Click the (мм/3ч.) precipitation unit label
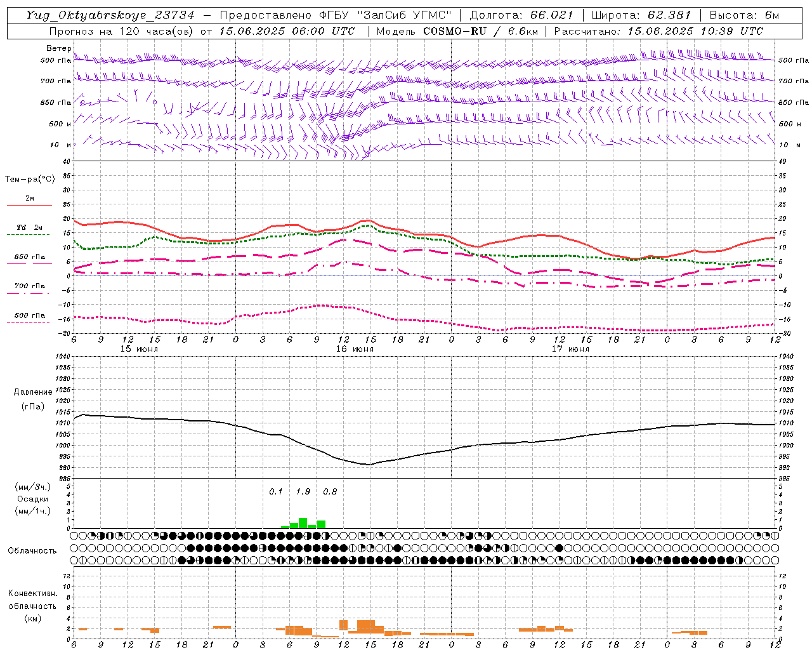 click(x=33, y=487)
